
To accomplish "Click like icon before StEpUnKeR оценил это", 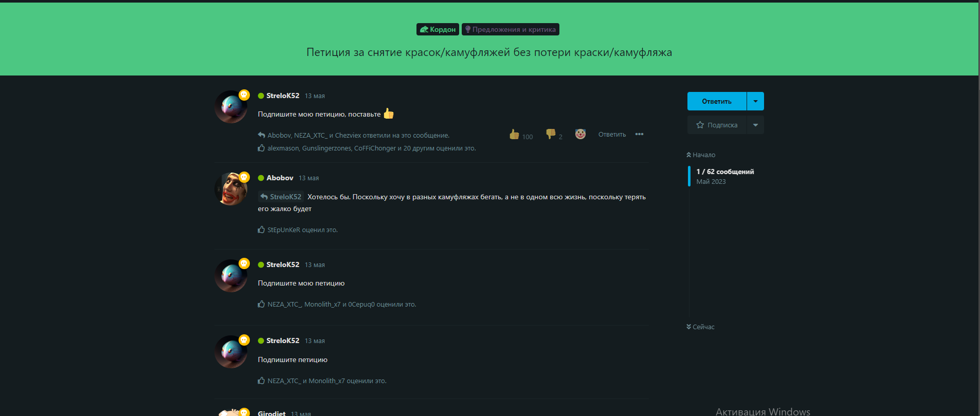I will click(x=261, y=230).
